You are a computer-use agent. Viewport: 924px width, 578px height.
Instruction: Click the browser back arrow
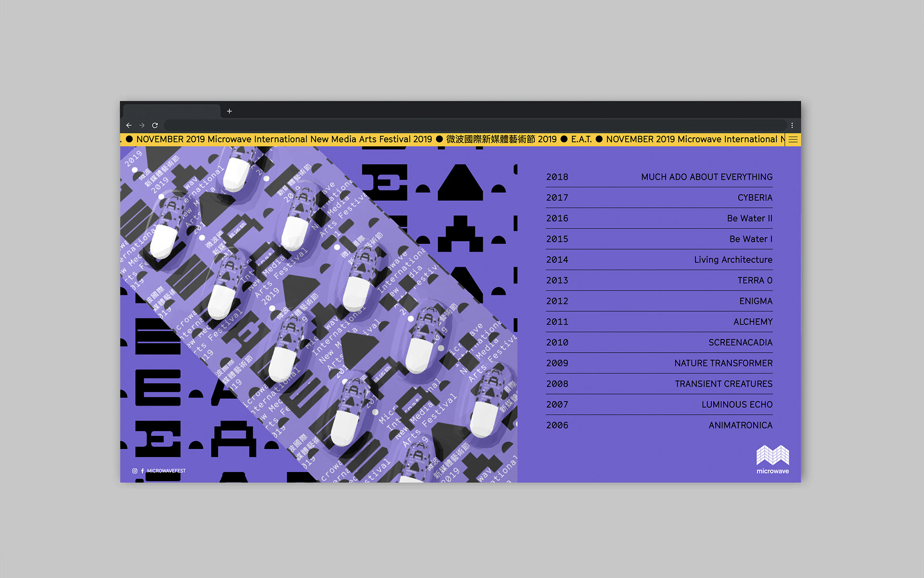129,125
